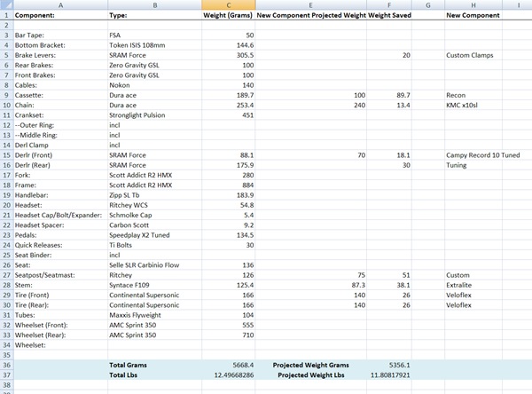Select the 'KMC x10sl' cell
Viewport: 532px width, 394px height.
click(473, 106)
